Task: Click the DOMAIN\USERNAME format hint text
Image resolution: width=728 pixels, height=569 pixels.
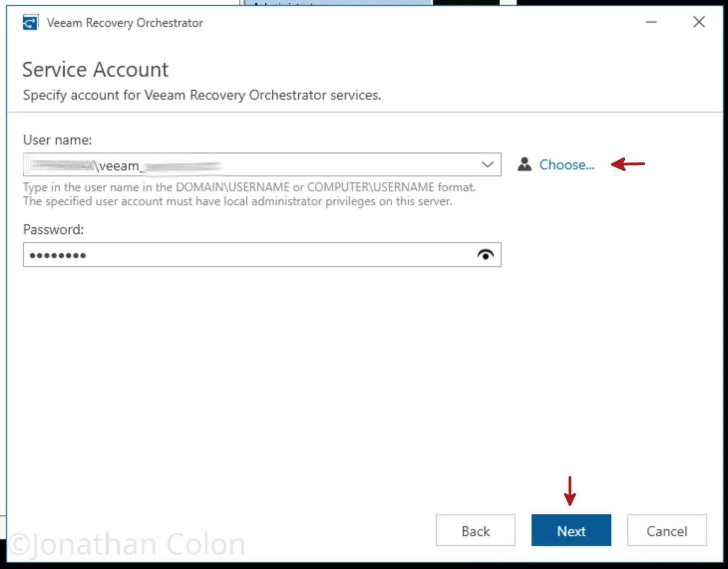Action: pos(249,187)
